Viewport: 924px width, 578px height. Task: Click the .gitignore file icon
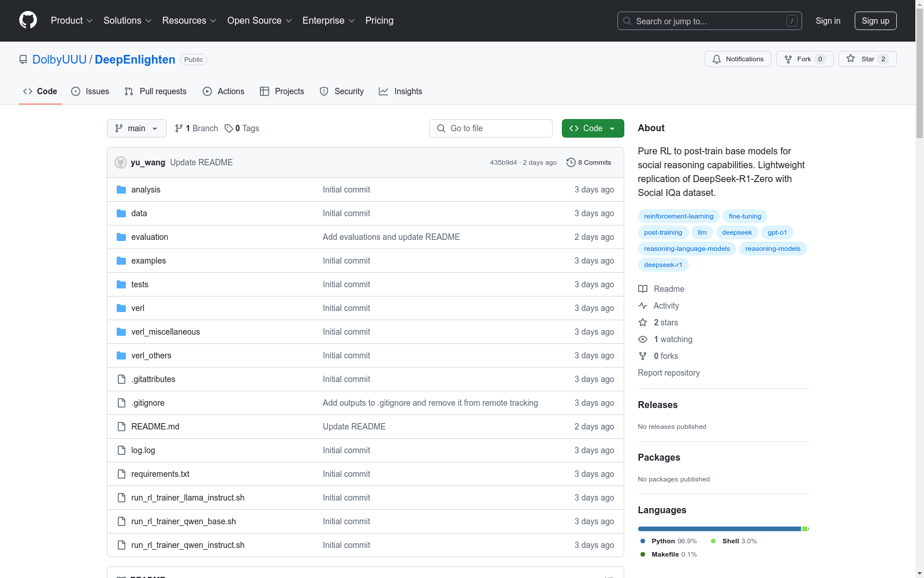[121, 403]
